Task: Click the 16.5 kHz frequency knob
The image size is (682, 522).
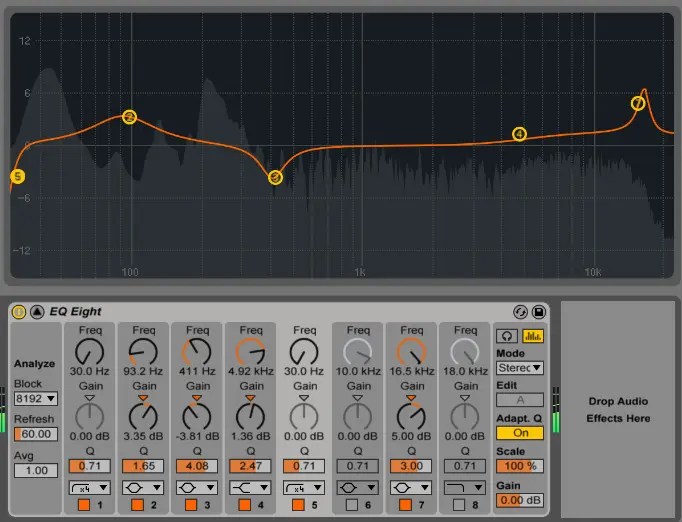Action: click(411, 352)
